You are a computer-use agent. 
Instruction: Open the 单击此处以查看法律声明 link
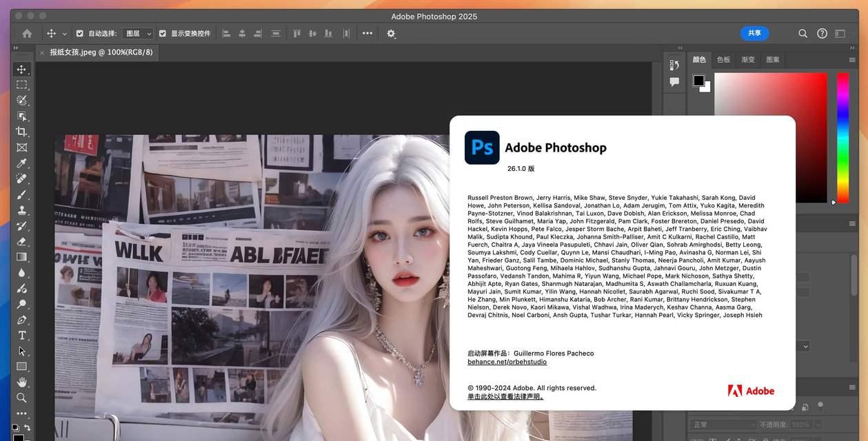point(506,396)
